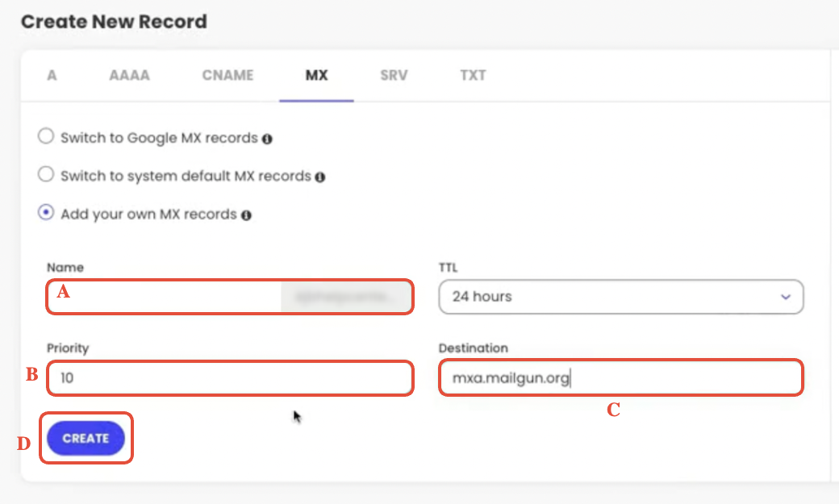Click the CREATE button
Viewport: 839px width, 504px height.
coord(86,438)
